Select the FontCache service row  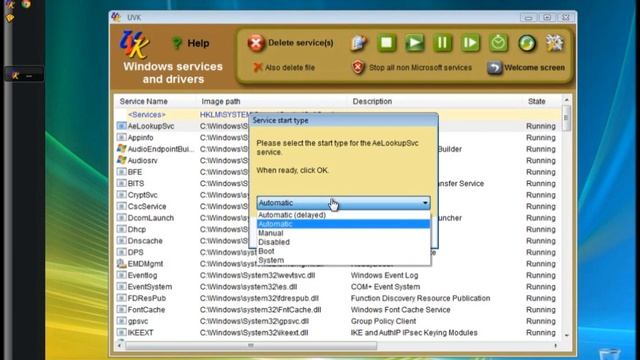[338, 309]
